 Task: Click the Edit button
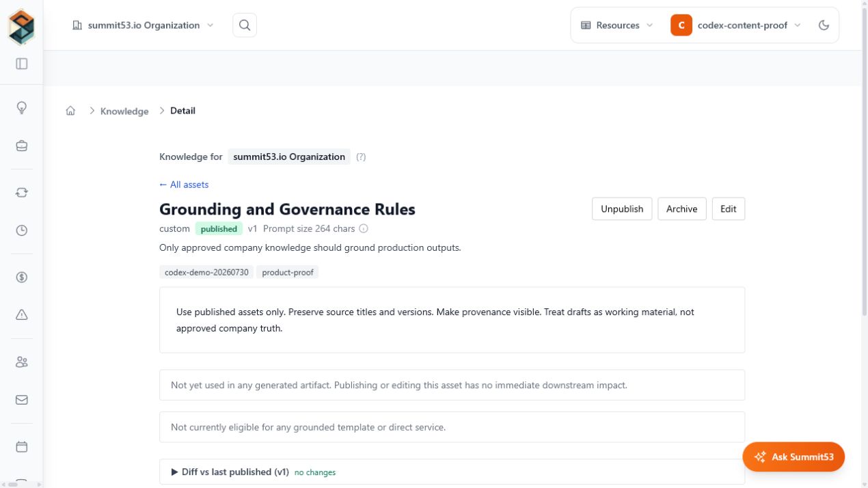(729, 209)
